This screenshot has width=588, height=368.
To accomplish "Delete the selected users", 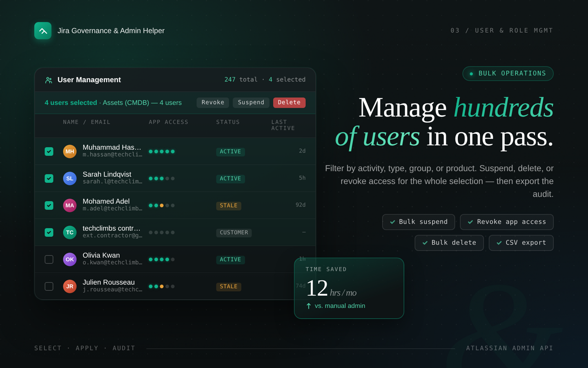I will [289, 103].
